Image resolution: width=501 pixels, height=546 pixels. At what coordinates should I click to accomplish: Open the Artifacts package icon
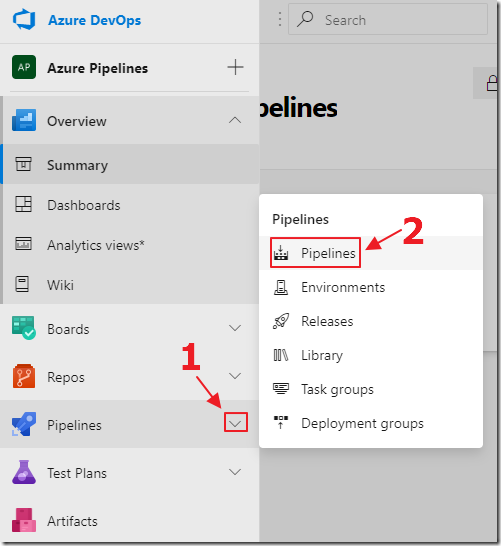24,520
